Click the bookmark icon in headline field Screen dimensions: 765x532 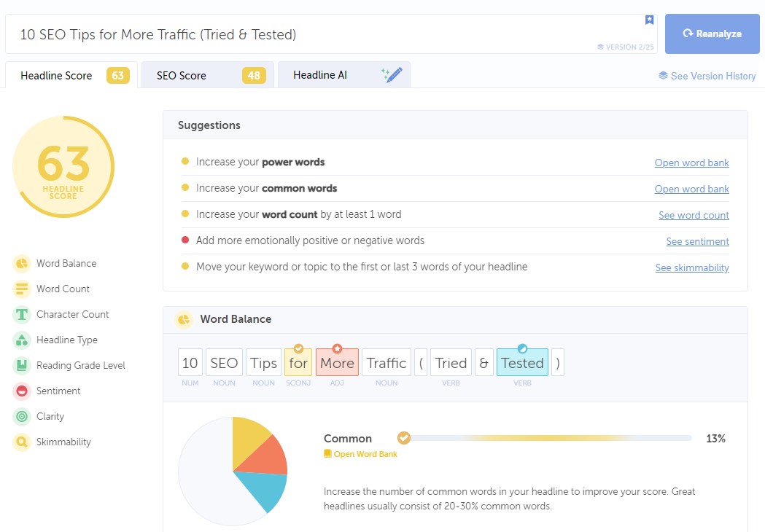pyautogui.click(x=649, y=20)
